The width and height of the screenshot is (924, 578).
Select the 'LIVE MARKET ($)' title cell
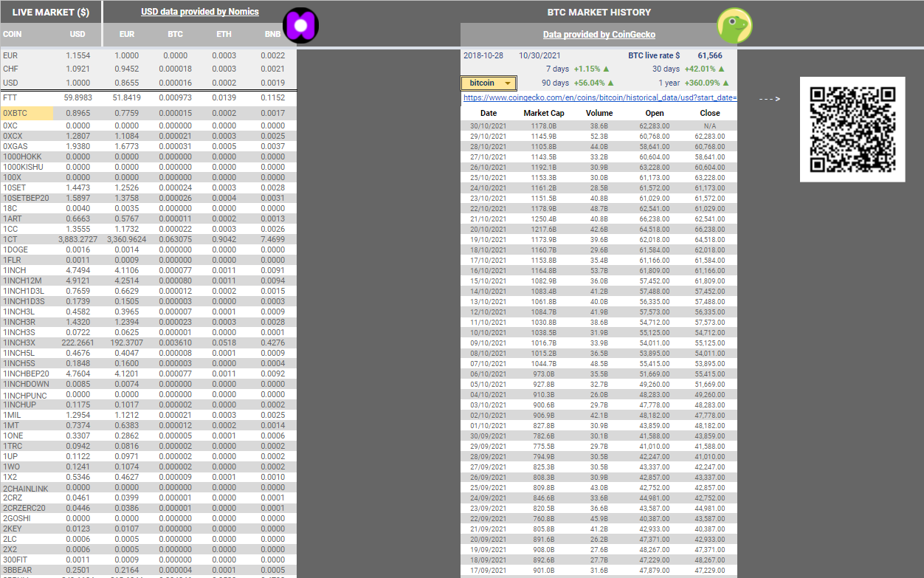[51, 12]
